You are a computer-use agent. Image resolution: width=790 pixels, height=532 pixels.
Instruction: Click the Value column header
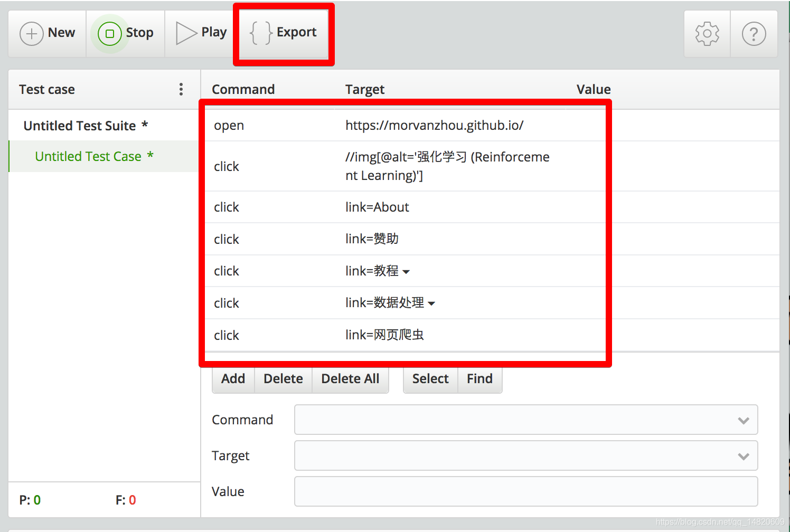[594, 89]
